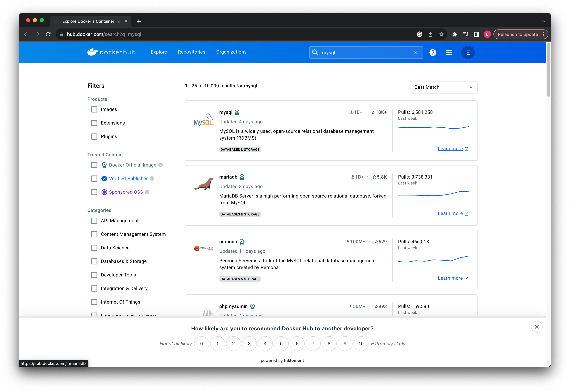Bookmark this page with star icon

pos(441,34)
